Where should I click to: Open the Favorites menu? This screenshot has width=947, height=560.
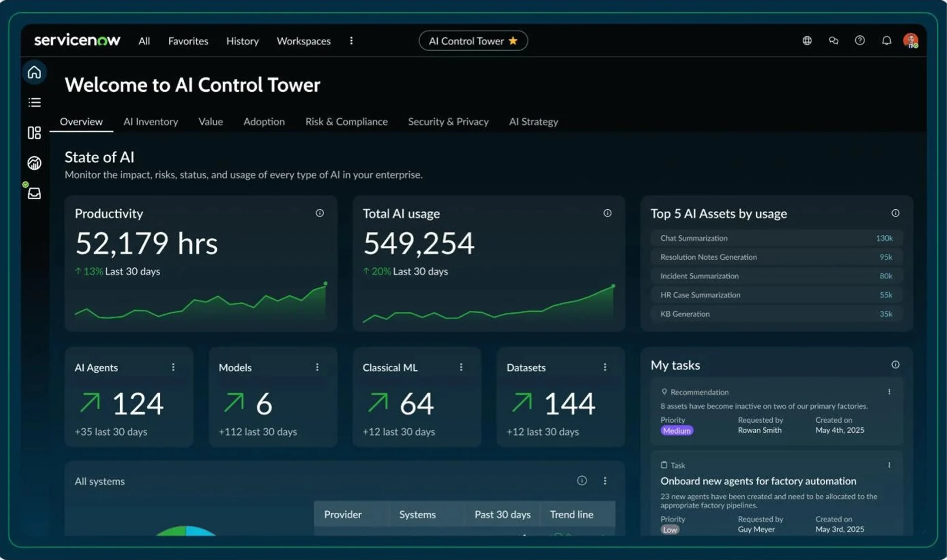188,41
